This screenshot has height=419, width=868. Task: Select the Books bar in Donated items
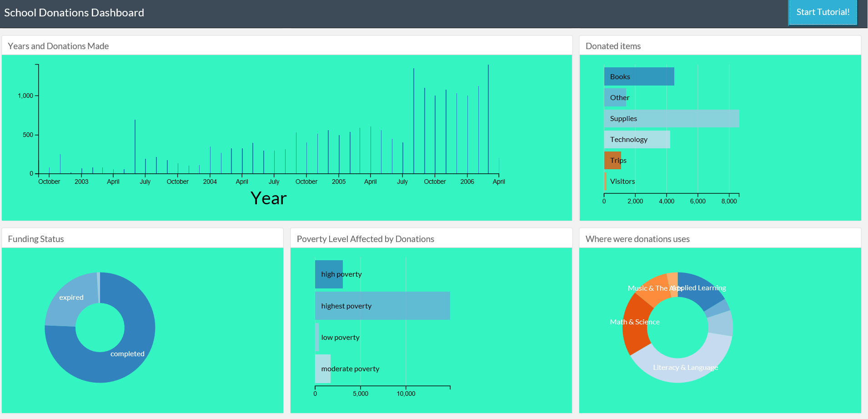(639, 76)
